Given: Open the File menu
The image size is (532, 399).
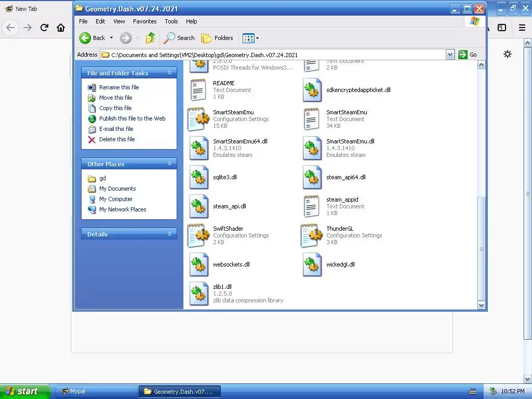Looking at the screenshot, I should pyautogui.click(x=83, y=21).
